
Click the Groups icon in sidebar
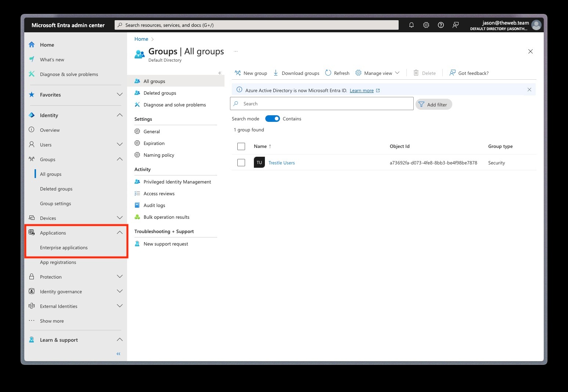coord(32,159)
